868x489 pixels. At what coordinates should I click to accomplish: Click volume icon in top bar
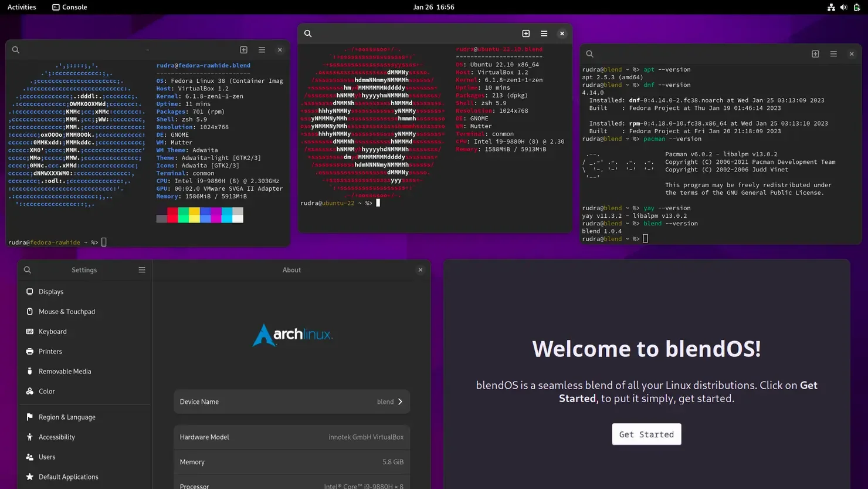843,7
